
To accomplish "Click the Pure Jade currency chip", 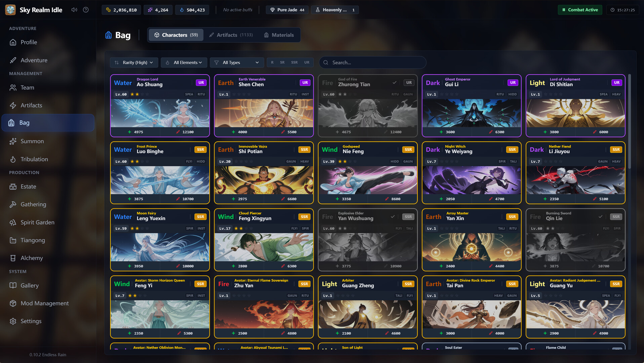I will [287, 10].
